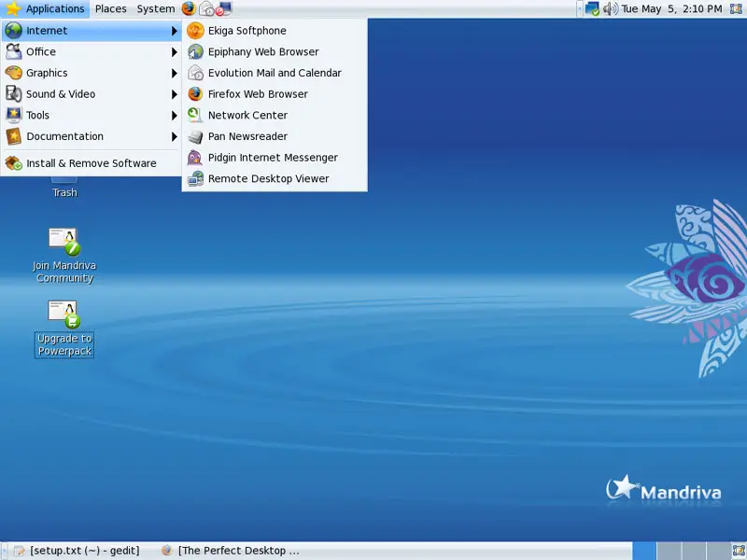747x560 pixels.
Task: Start Firefox Web Browser from the submenu
Action: point(275,94)
